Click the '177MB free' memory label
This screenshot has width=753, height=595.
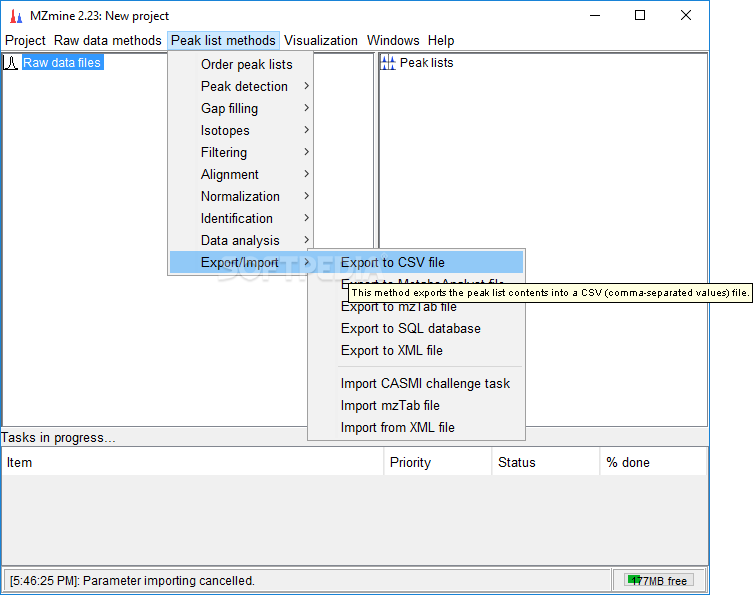pyautogui.click(x=659, y=581)
